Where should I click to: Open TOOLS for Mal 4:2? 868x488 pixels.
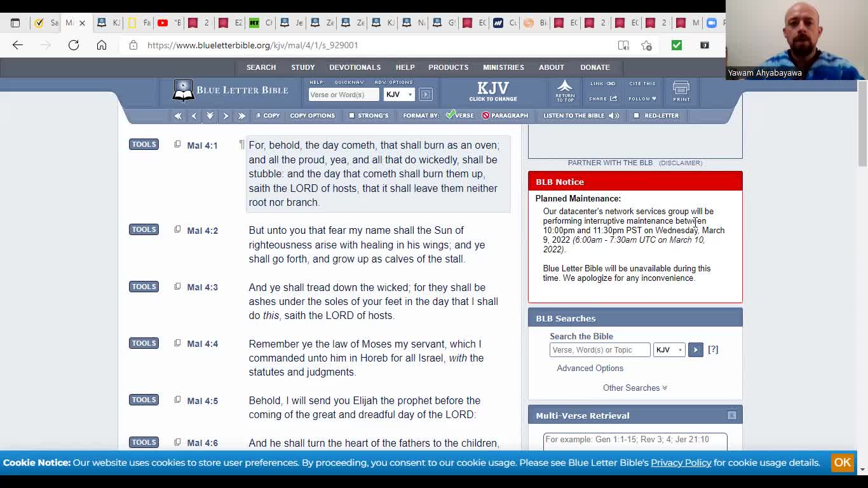(x=144, y=229)
